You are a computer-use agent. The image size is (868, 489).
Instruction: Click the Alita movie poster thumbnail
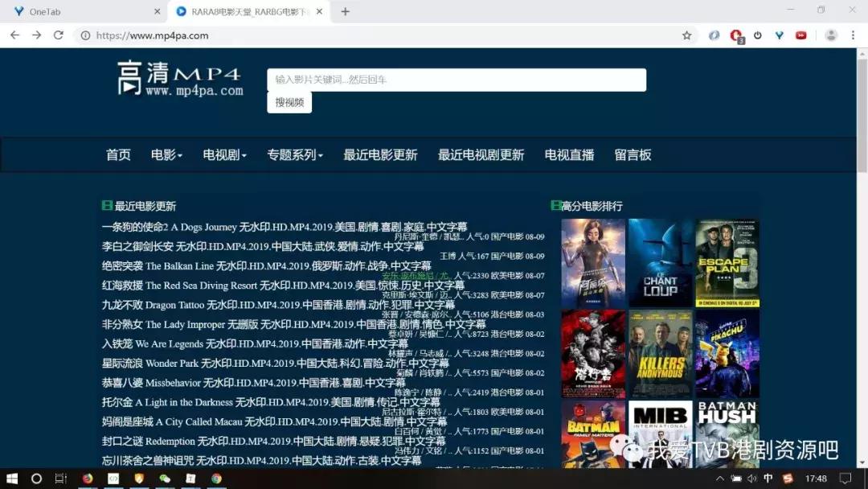point(594,261)
